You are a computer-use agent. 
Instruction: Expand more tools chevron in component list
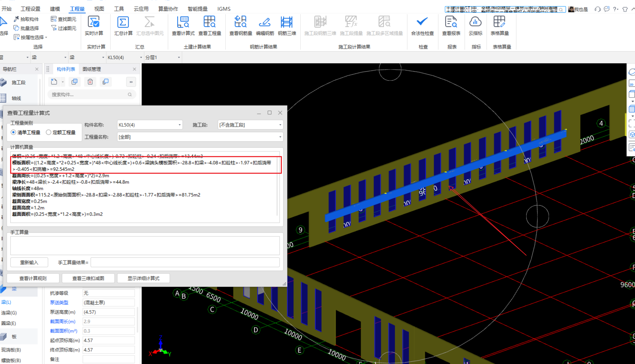pos(131,82)
